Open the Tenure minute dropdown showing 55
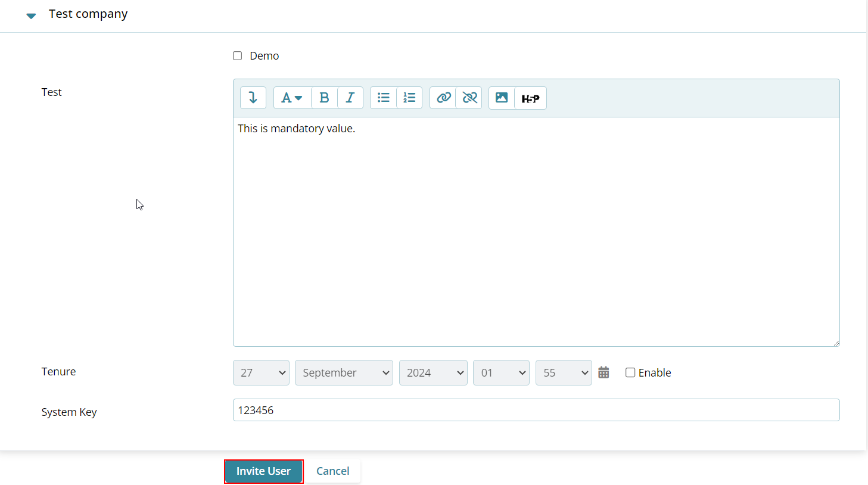The image size is (868, 485). (x=564, y=373)
